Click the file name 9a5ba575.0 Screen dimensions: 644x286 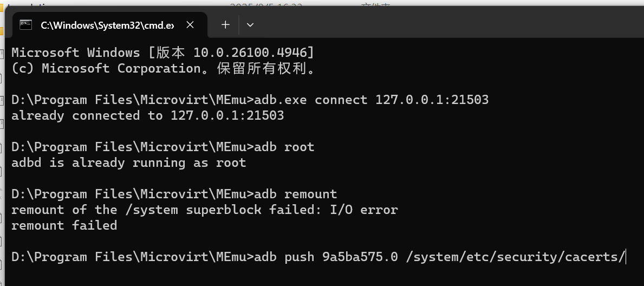tap(360, 257)
